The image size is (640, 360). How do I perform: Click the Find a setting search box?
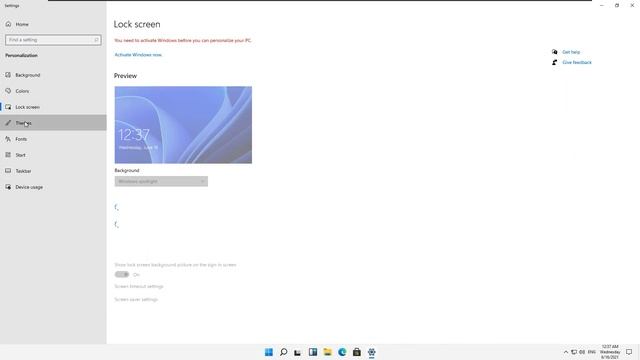point(53,40)
